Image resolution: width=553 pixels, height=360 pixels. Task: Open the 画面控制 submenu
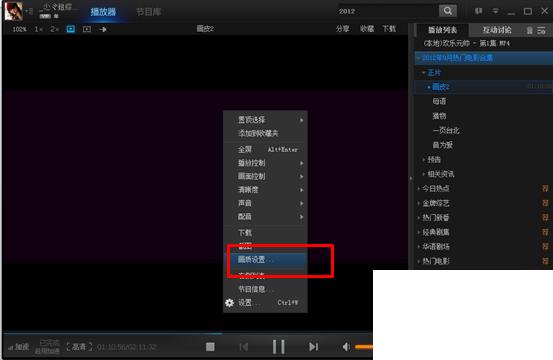pos(266,176)
